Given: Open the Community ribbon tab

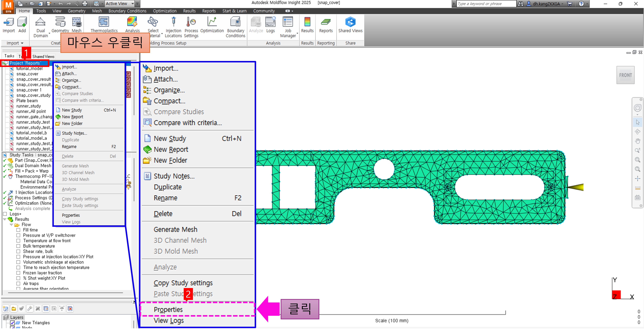Looking at the screenshot, I should click(x=264, y=11).
